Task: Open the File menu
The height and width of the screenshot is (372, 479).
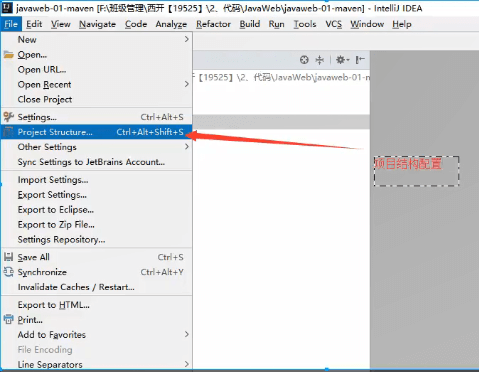Action: point(11,24)
